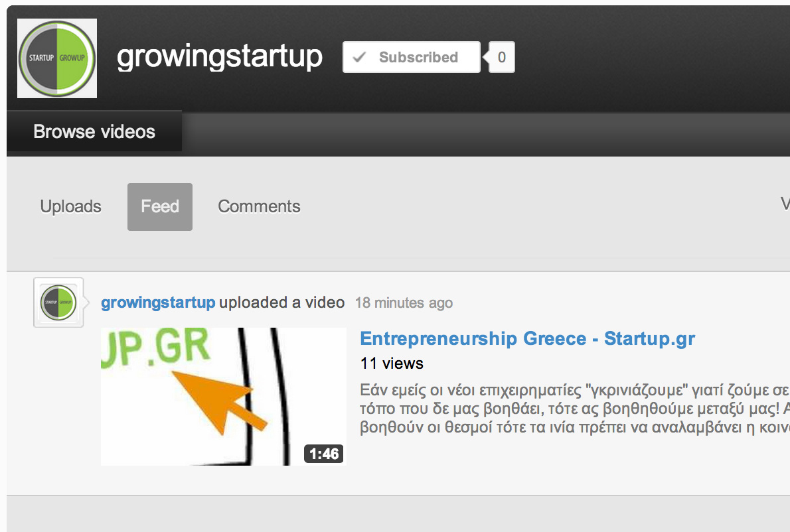Click the cut-off option at right of tab row
This screenshot has height=532, width=790.
[x=785, y=204]
